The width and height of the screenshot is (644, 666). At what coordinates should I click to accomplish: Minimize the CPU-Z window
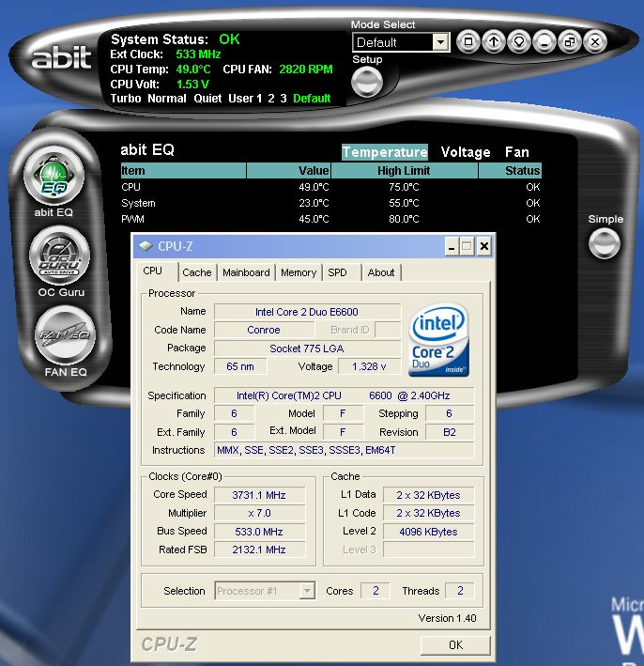(452, 246)
